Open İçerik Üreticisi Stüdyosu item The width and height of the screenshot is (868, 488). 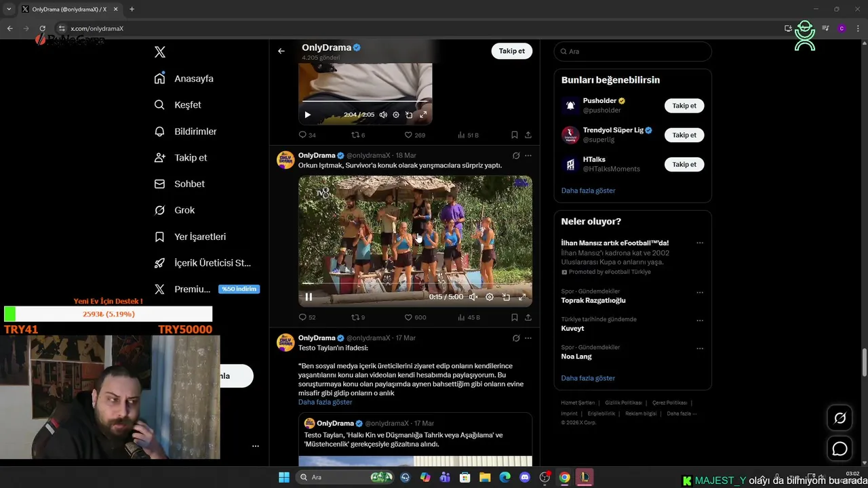click(202, 263)
